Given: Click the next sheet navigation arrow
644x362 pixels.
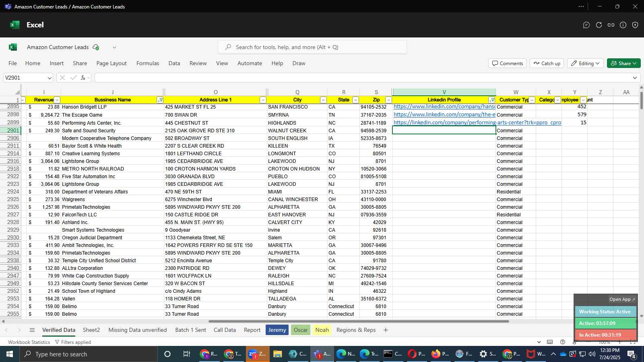Looking at the screenshot, I should coord(19,330).
